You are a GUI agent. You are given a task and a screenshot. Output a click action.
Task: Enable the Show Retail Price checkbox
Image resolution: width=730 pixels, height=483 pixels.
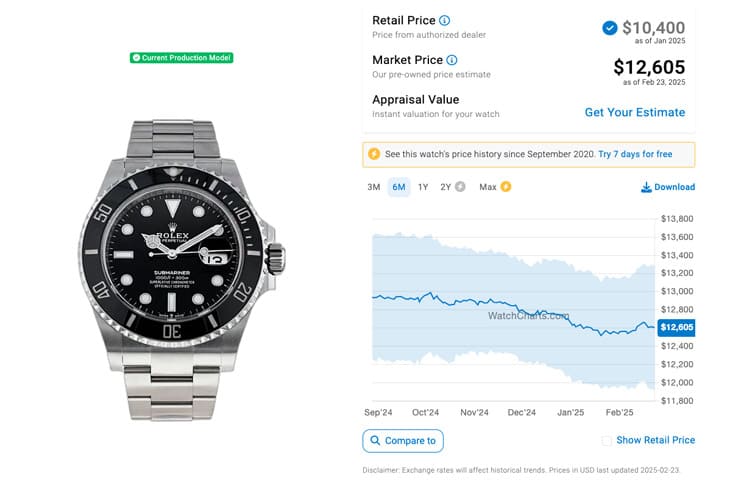click(x=607, y=440)
